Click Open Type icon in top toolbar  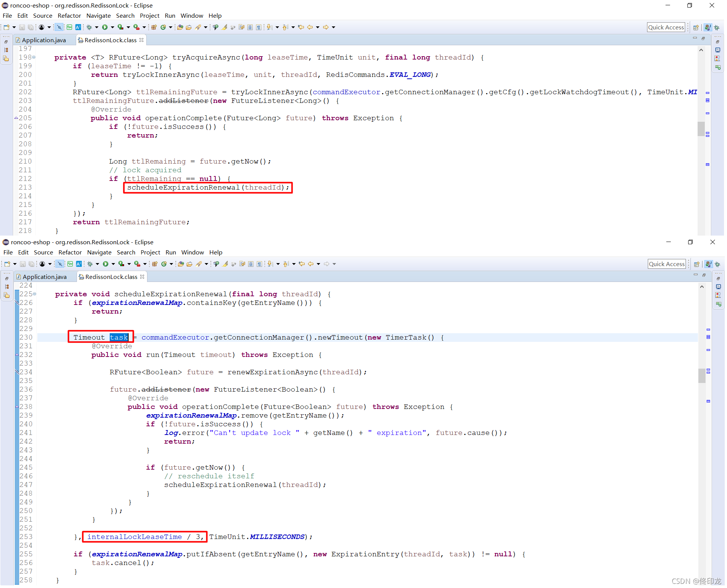180,27
